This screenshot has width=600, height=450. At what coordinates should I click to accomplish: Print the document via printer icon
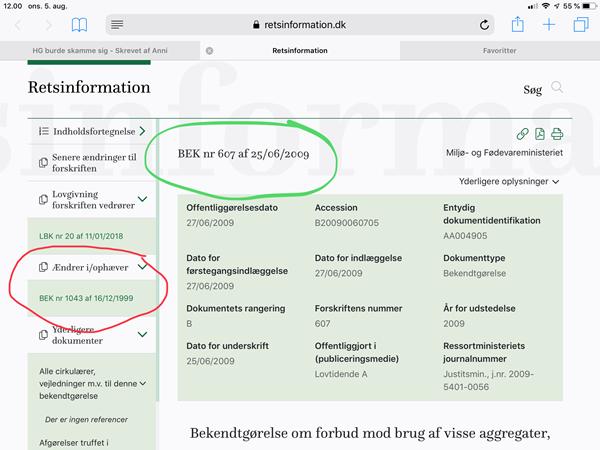coord(557,134)
